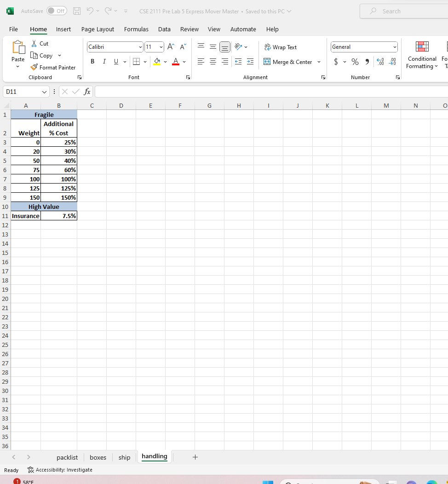Decrease font size with smaller A icon

(x=183, y=46)
